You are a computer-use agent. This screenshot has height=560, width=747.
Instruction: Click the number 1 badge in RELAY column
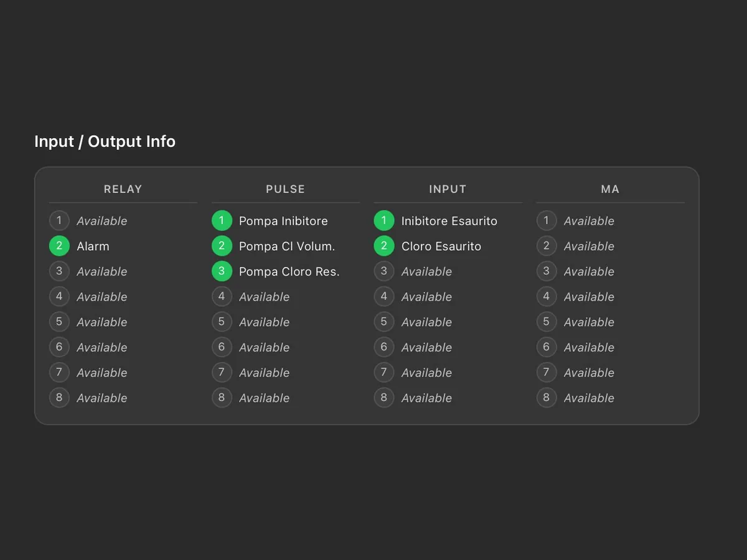click(59, 220)
